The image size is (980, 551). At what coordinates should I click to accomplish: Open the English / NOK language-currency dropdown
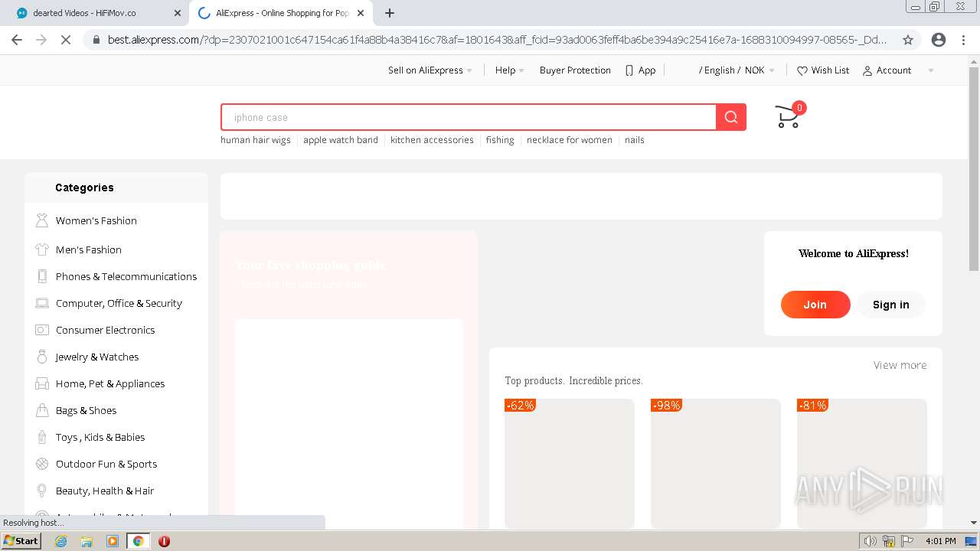pos(737,70)
